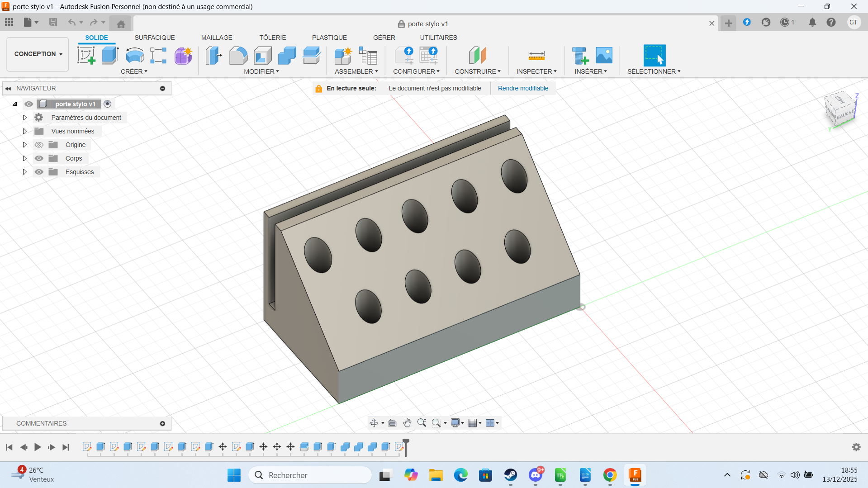Toggle visibility of Esquisses folder
Screen dimensions: 868x488
tap(39, 172)
